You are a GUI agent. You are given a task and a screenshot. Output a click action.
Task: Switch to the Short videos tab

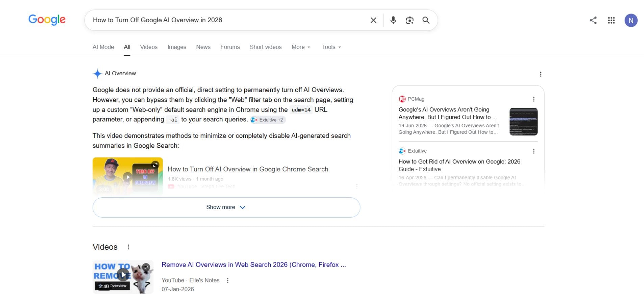tap(266, 47)
